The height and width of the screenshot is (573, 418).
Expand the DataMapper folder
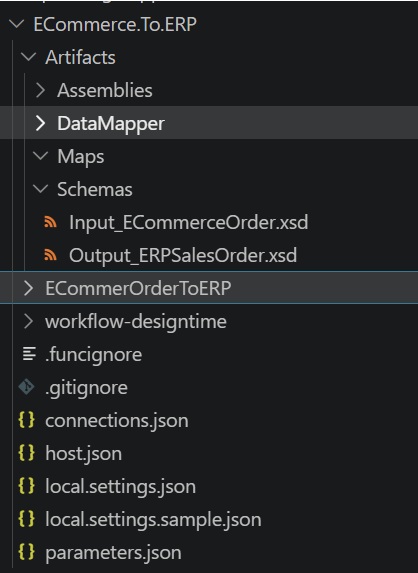click(x=41, y=123)
